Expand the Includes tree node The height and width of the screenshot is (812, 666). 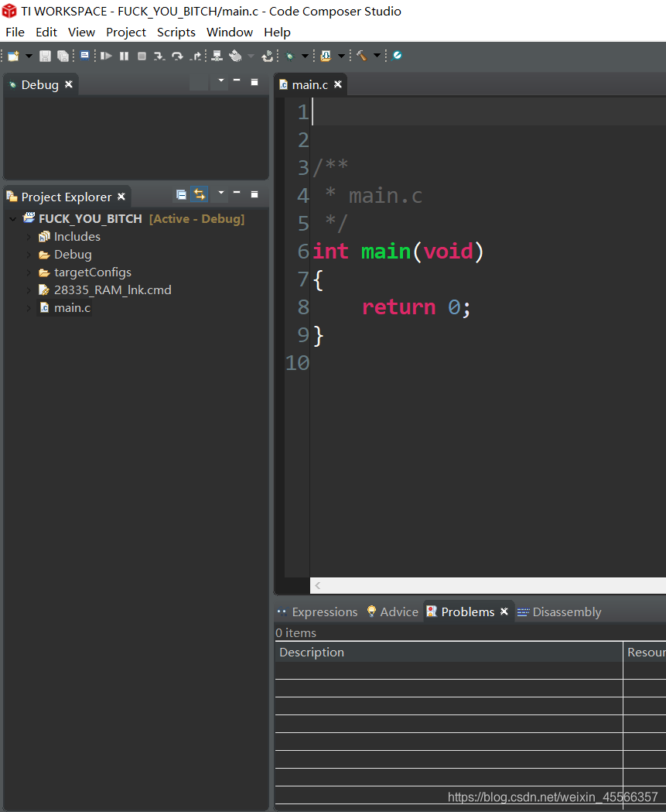coord(29,237)
